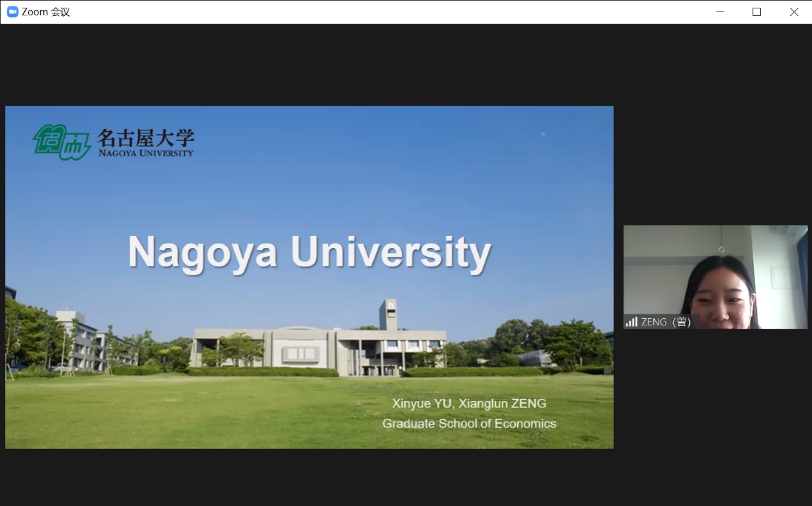This screenshot has width=812, height=506.
Task: Click the 名古屋大学 kanji text in the logo
Action: tap(145, 137)
